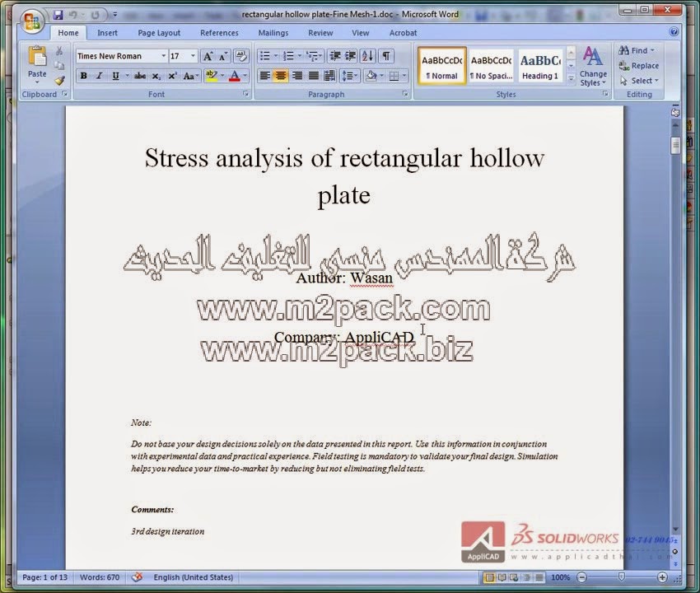Expand the Styles gallery more button
Screen dimensions: 700x593
[571, 79]
